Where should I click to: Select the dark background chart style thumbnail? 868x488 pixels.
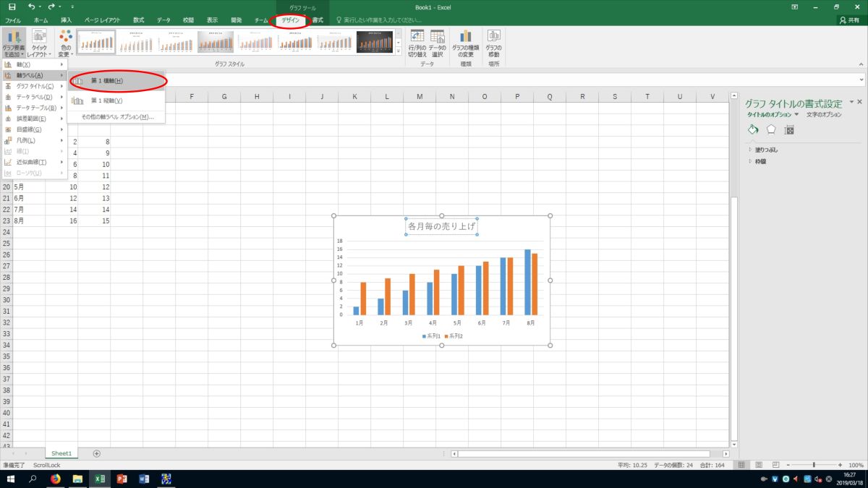click(x=375, y=42)
